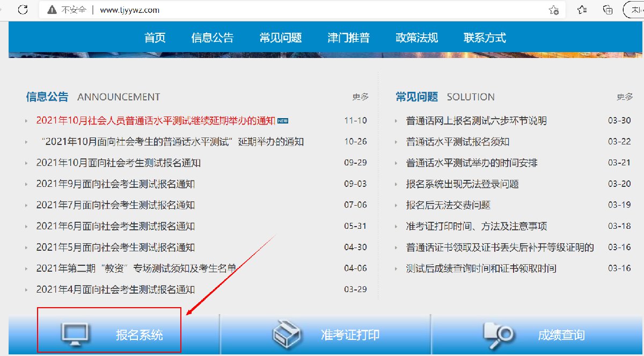The image size is (644, 356).
Task: Open 2021年9月面向社会考生测试报名通知
Action: 115,184
